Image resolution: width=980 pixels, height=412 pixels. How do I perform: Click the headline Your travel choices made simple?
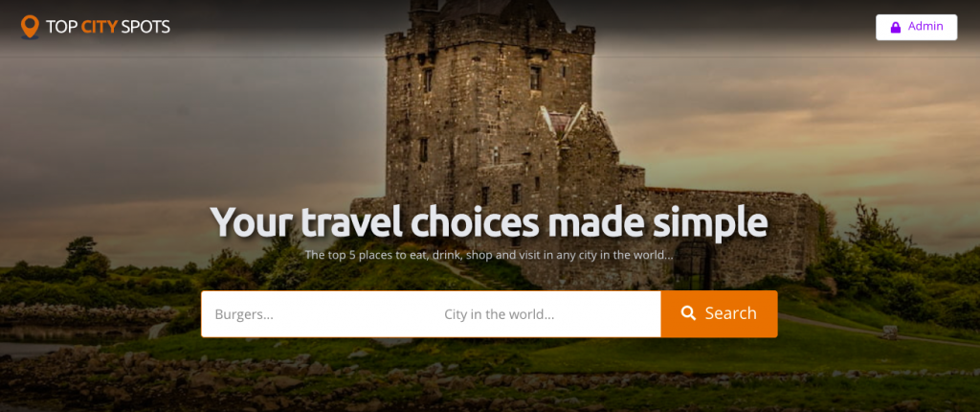489,221
